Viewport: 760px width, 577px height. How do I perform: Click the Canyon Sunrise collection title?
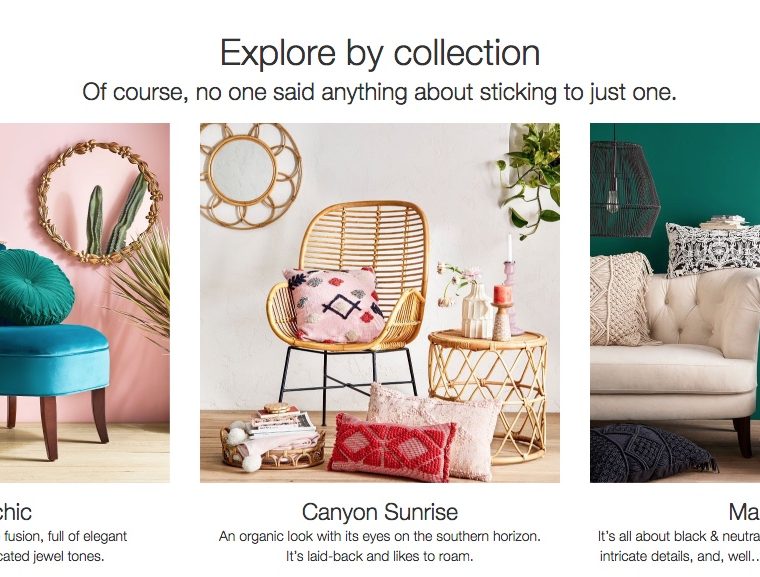(380, 512)
